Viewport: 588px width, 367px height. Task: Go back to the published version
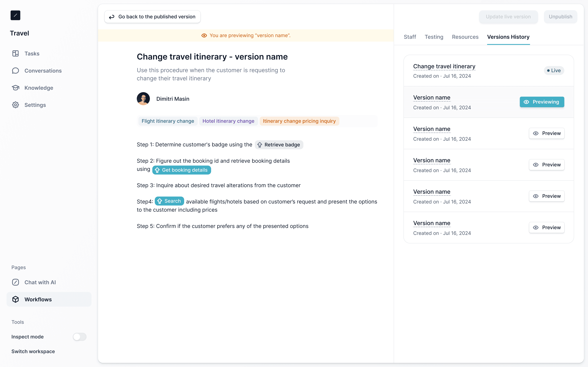152,17
